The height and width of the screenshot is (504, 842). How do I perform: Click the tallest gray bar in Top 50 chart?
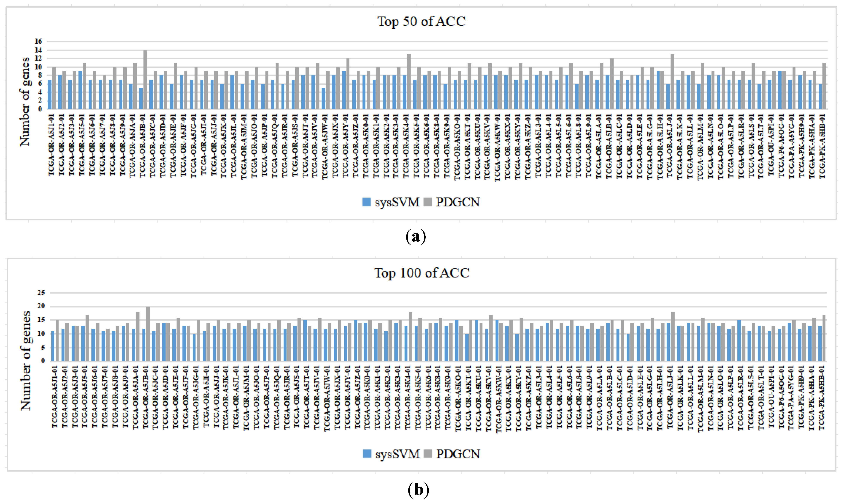click(146, 80)
